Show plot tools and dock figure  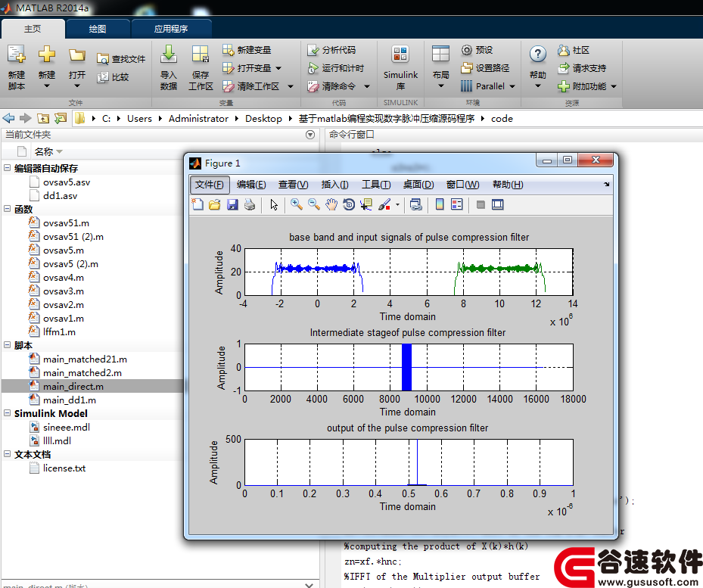(498, 205)
